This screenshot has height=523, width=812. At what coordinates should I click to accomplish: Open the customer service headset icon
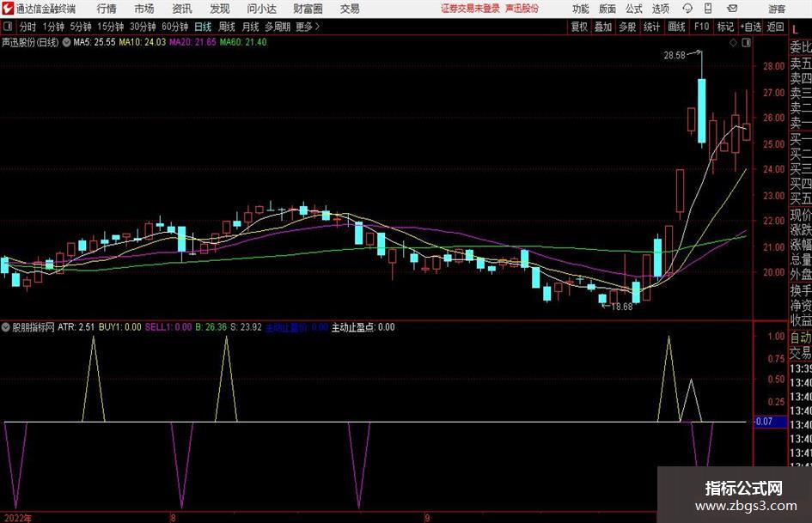coord(687,9)
